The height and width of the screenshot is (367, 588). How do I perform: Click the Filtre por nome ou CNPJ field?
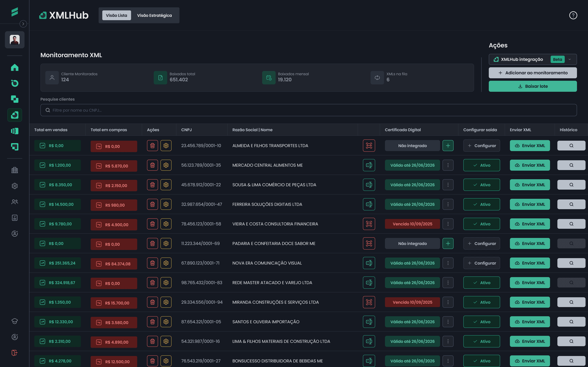pyautogui.click(x=309, y=110)
